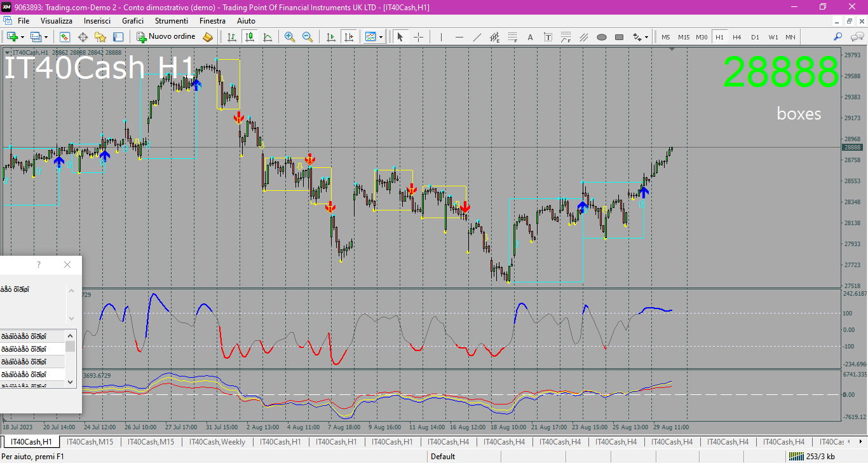Draw a vertical line tool
868x463 pixels.
pyautogui.click(x=440, y=37)
